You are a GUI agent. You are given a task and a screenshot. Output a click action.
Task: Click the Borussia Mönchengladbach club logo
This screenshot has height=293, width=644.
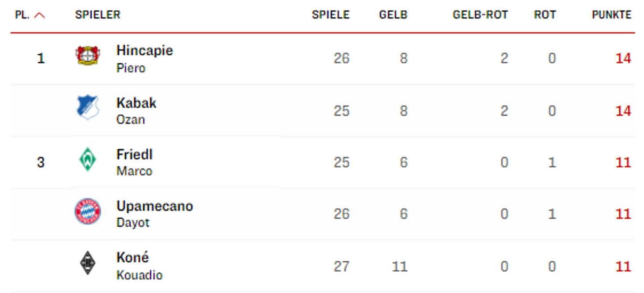coord(87,263)
